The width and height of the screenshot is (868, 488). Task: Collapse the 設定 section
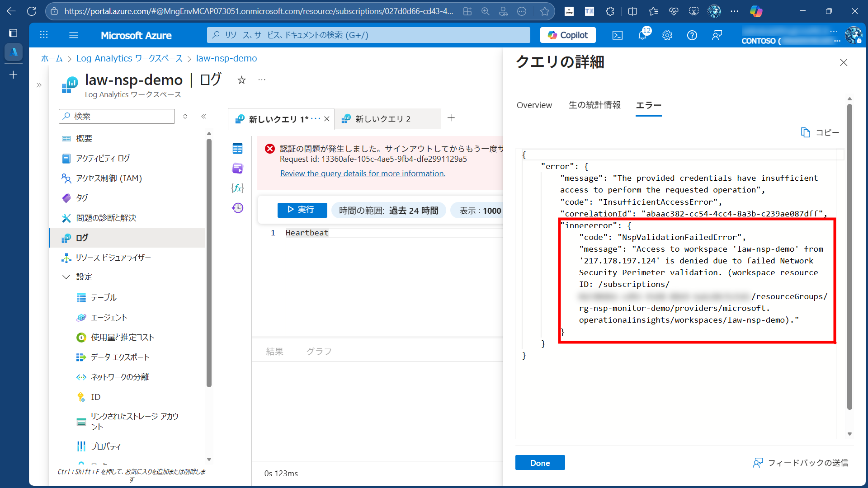tap(66, 277)
